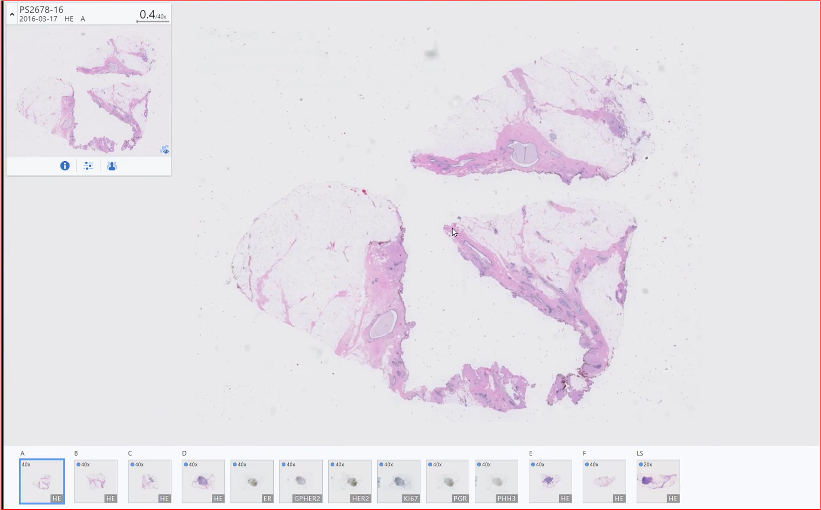821x510 pixels.
Task: Click the 0.4 magnification indicator
Action: click(x=148, y=15)
